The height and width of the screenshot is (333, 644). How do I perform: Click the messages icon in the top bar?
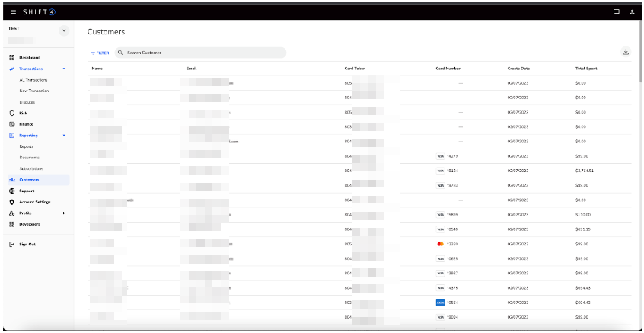click(616, 12)
